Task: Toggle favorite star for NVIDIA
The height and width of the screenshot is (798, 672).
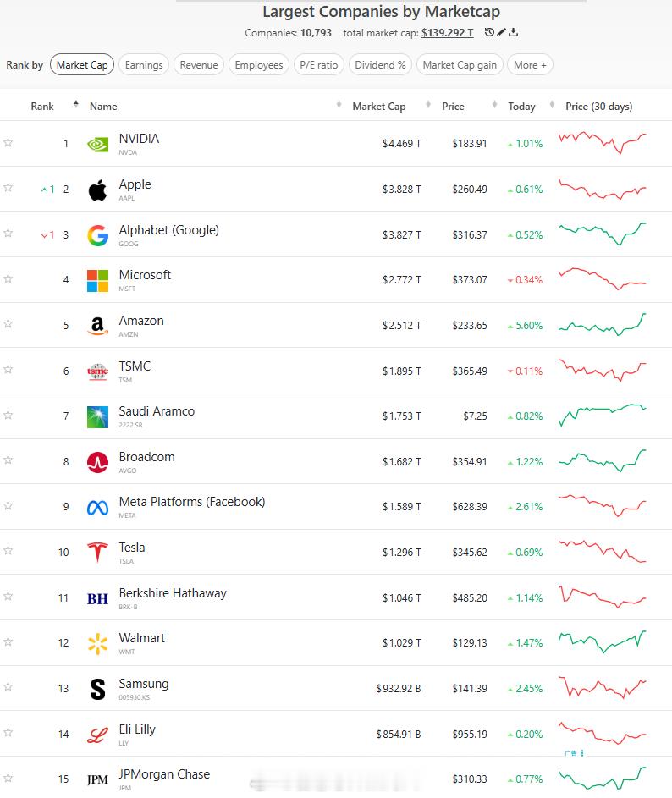Action: [x=8, y=142]
